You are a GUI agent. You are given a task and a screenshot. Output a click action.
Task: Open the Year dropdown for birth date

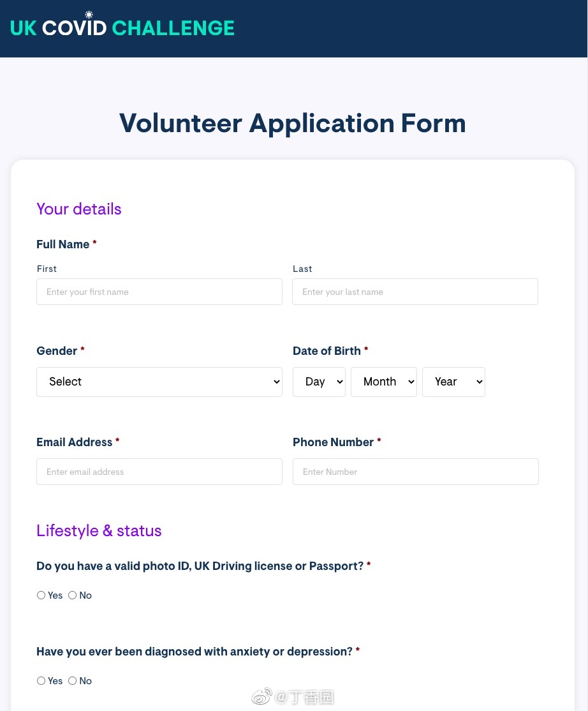tap(453, 382)
